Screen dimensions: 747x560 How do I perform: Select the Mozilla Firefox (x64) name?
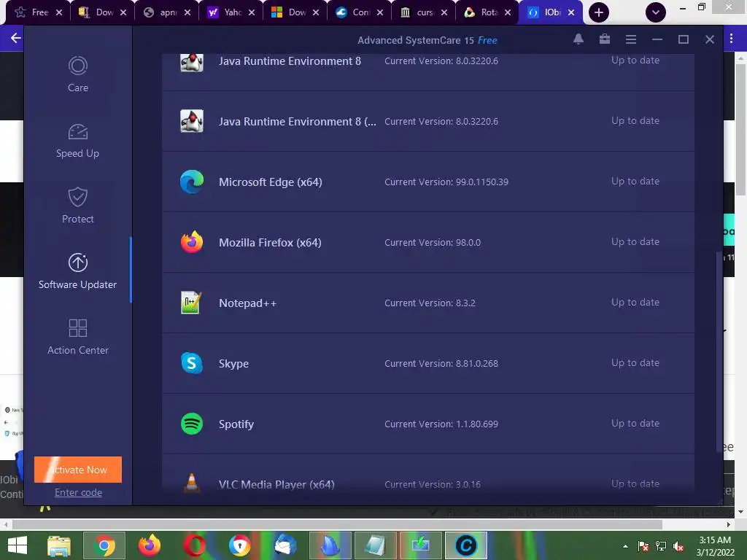click(x=270, y=242)
